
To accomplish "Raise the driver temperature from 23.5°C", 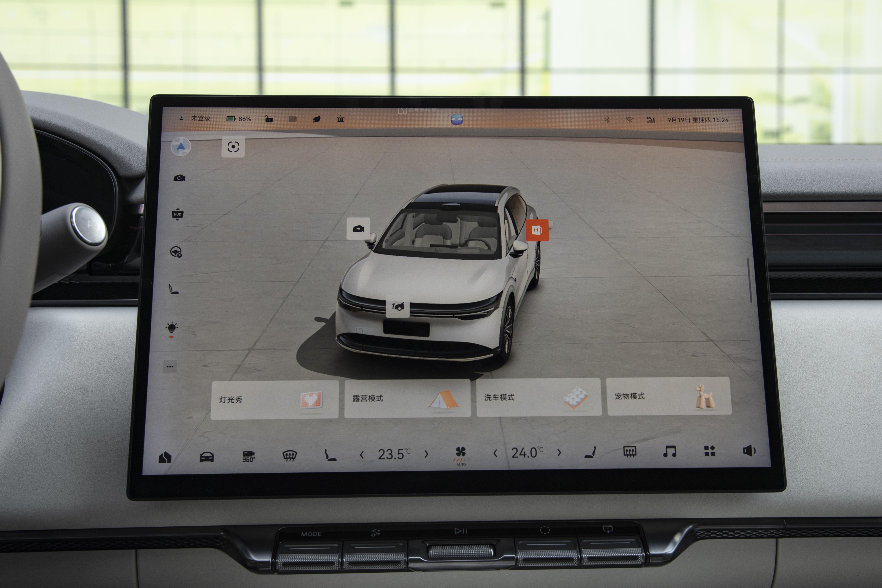I will click(426, 454).
